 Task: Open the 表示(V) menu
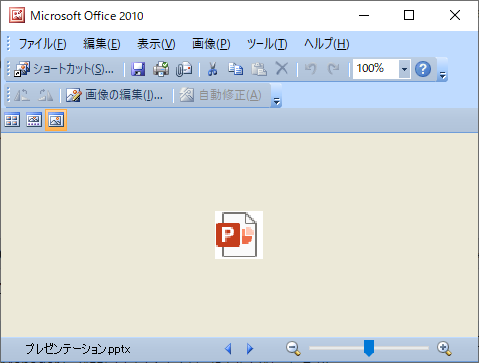pyautogui.click(x=156, y=44)
